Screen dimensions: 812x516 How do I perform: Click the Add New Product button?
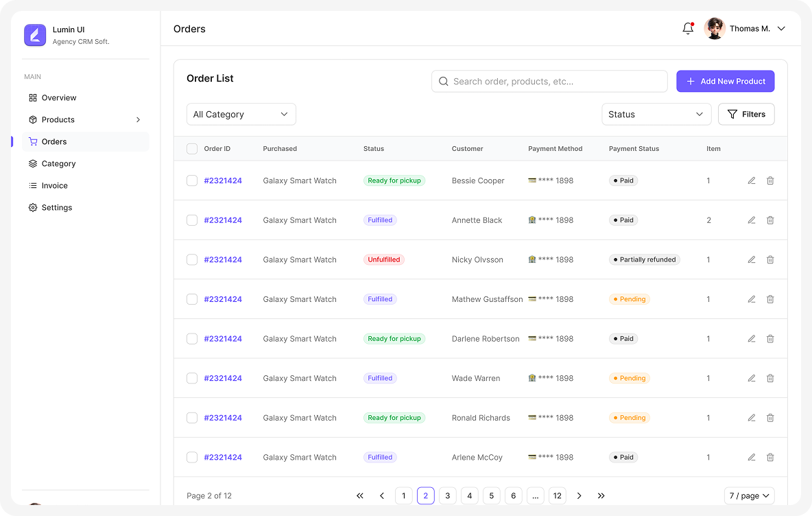click(x=725, y=81)
